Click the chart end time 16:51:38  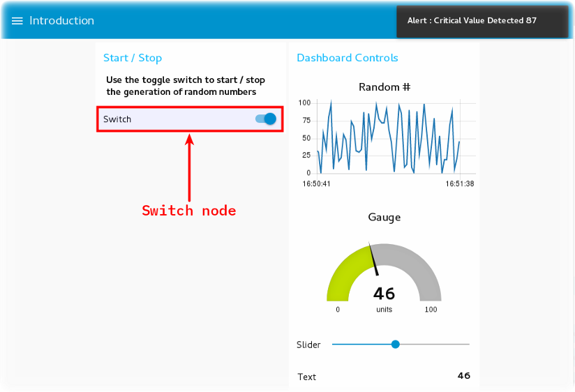click(x=459, y=183)
